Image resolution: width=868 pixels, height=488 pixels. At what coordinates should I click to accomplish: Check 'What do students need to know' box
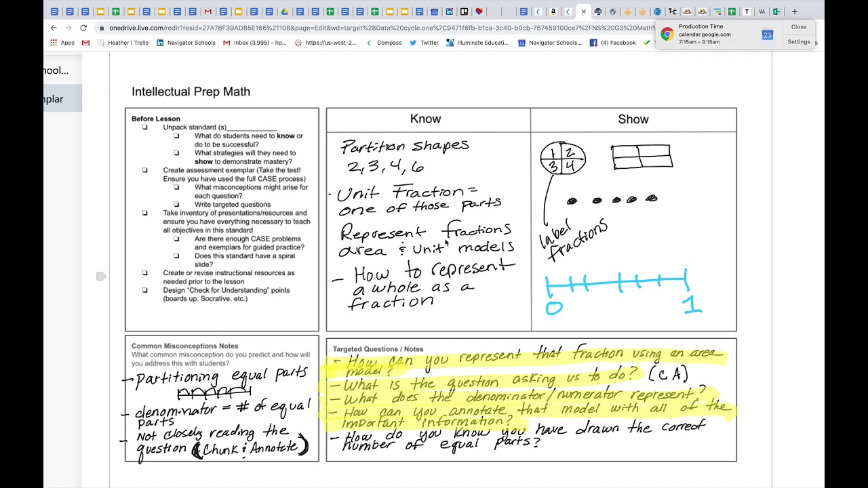[176, 136]
